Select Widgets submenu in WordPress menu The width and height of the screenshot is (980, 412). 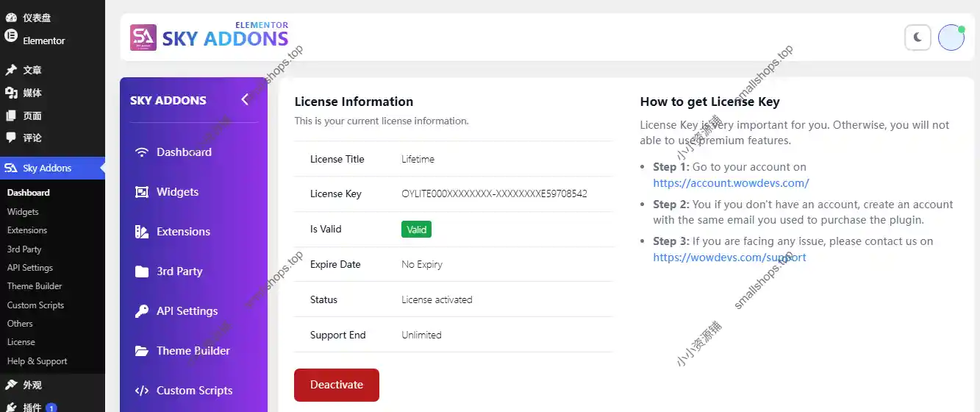point(23,212)
